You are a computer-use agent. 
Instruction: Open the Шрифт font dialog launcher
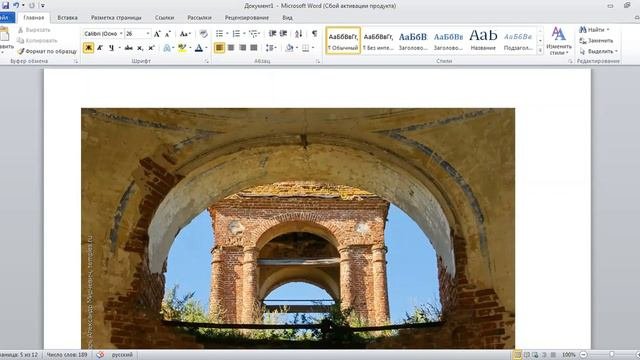207,61
